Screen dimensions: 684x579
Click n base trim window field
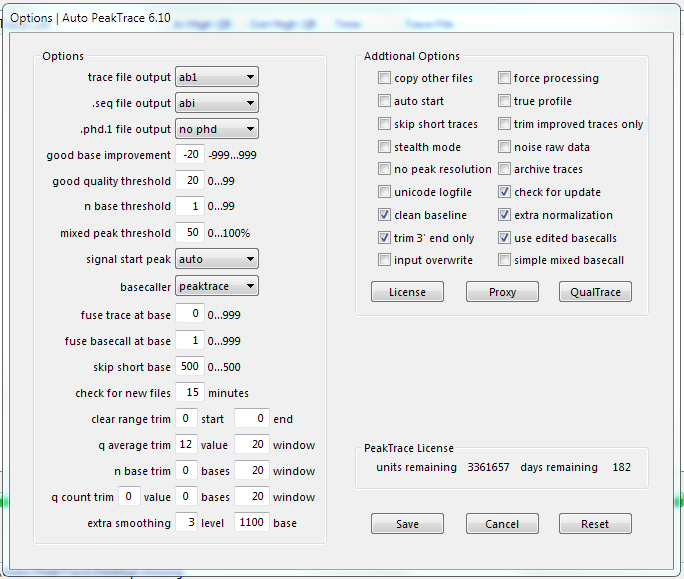coord(252,470)
